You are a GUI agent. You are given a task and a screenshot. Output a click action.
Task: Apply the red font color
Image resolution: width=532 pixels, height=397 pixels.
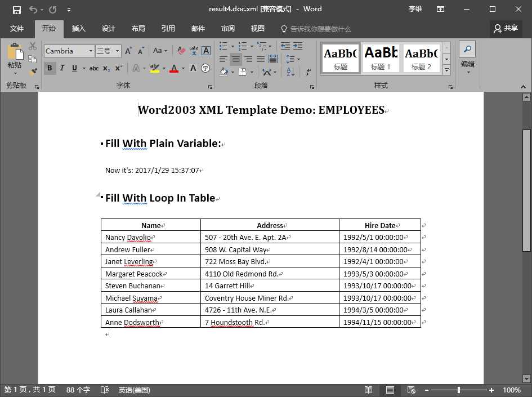[x=174, y=68]
